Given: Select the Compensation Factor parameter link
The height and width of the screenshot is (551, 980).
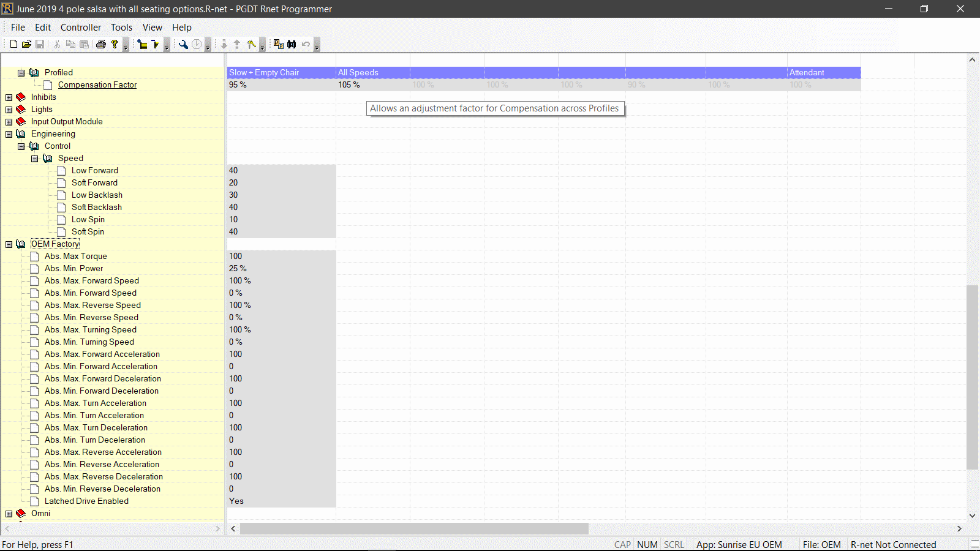Looking at the screenshot, I should [x=97, y=85].
